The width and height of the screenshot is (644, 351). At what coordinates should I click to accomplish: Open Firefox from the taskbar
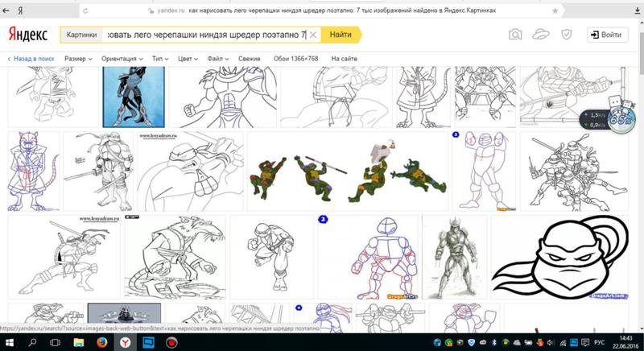tap(102, 341)
